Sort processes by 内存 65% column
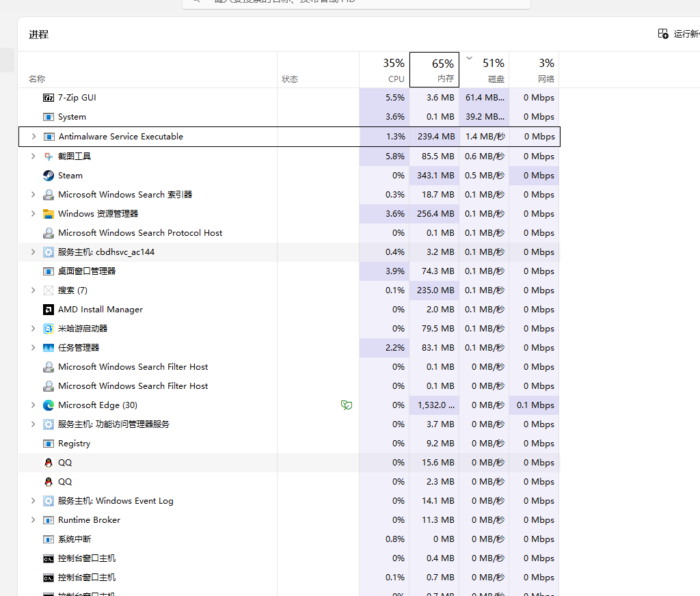Viewport: 700px width, 596px height. (x=434, y=70)
